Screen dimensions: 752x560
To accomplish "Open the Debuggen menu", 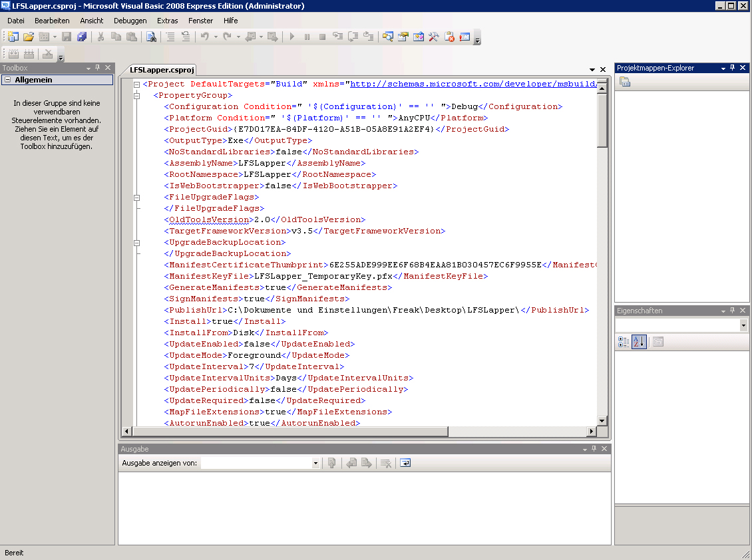I will click(x=130, y=21).
